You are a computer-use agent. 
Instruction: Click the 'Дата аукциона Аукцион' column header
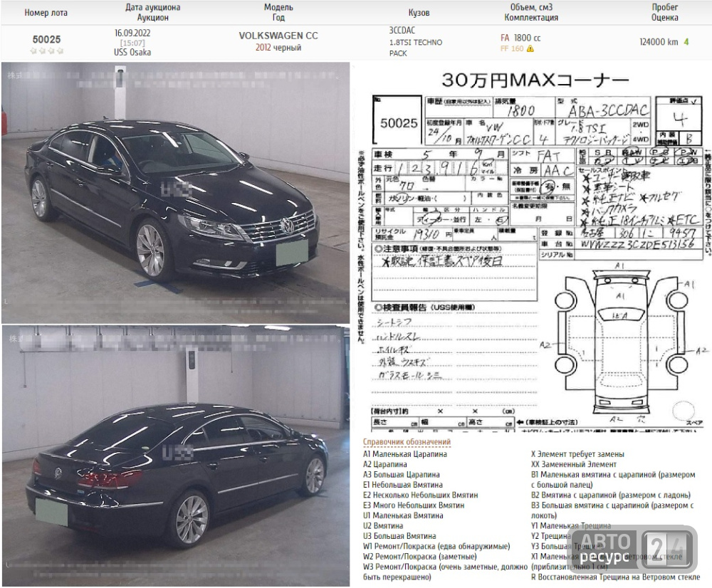(x=152, y=12)
